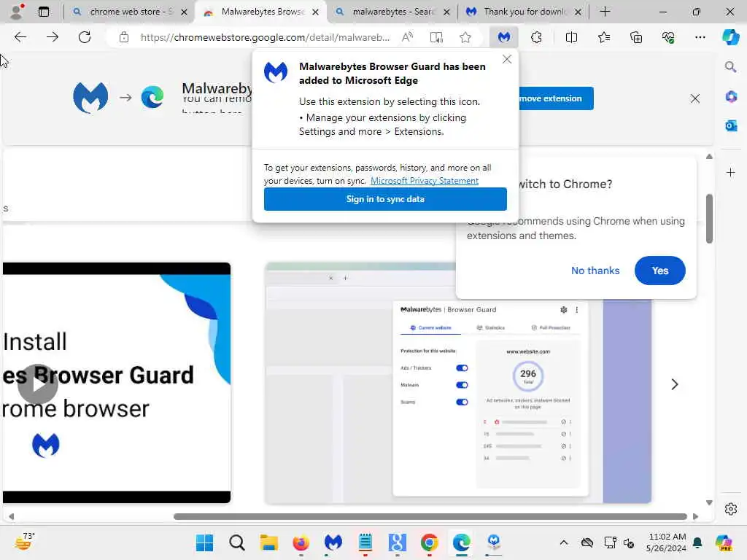
Task: Open the Windows Start menu
Action: click(205, 542)
